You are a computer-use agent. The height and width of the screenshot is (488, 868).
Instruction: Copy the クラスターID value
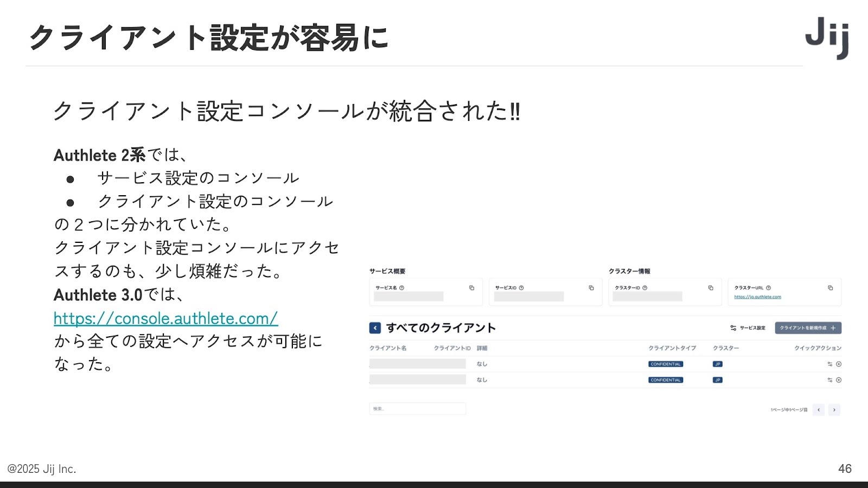[x=711, y=288]
